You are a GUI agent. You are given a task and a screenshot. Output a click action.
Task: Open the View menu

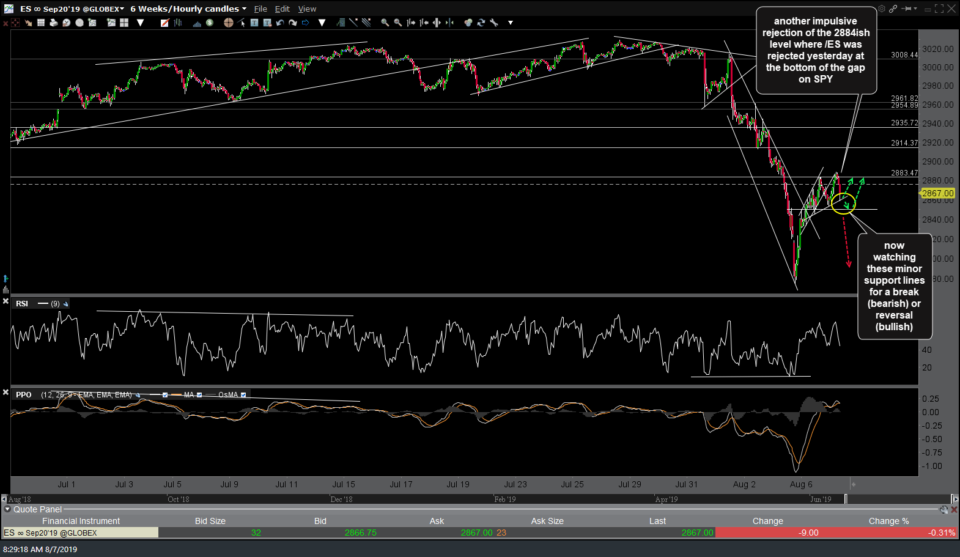coord(307,9)
